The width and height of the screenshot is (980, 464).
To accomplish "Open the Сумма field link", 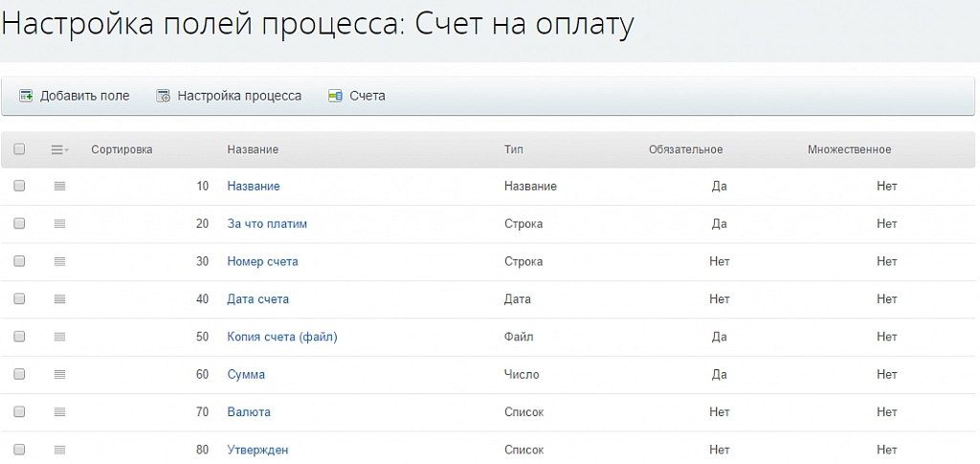I will tap(246, 374).
